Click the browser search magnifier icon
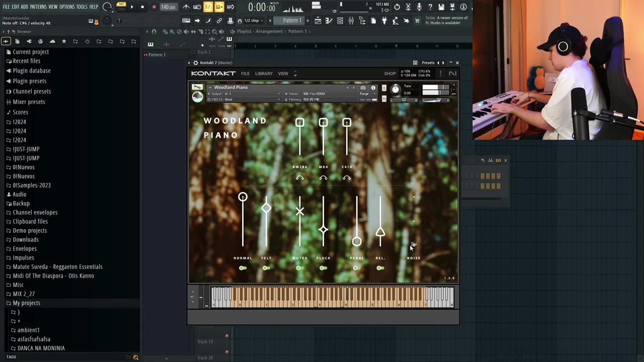 pos(135,357)
